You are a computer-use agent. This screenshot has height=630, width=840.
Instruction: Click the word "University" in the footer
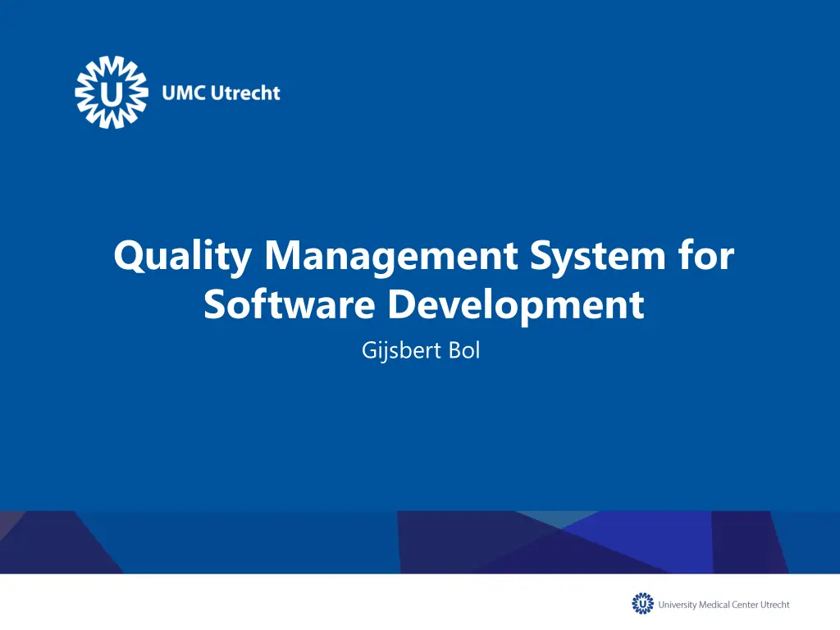click(x=677, y=605)
